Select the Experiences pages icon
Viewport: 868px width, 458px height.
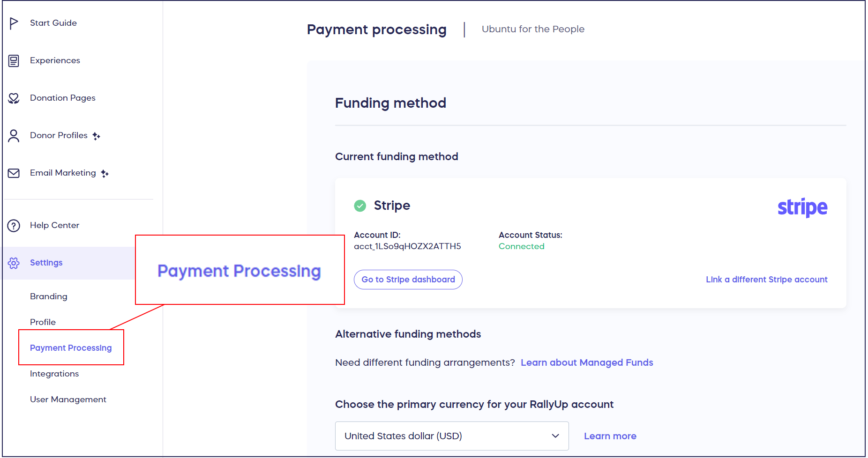click(x=14, y=60)
